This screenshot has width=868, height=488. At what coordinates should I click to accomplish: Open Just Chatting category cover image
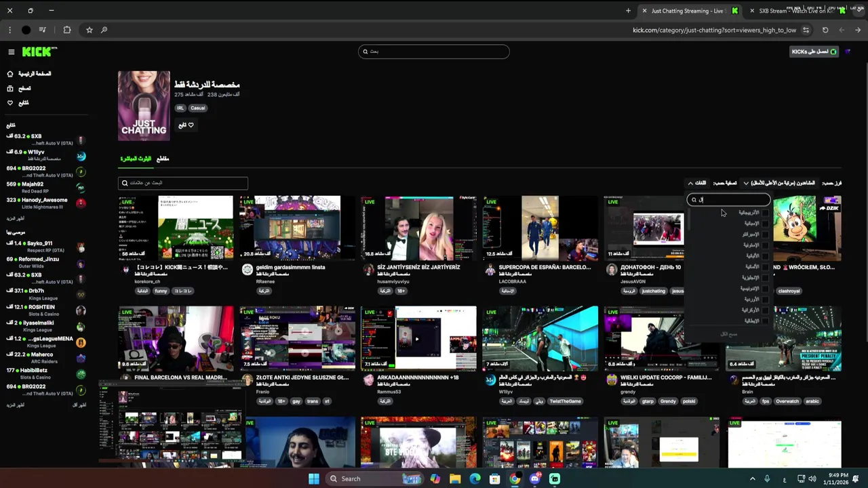(x=144, y=106)
